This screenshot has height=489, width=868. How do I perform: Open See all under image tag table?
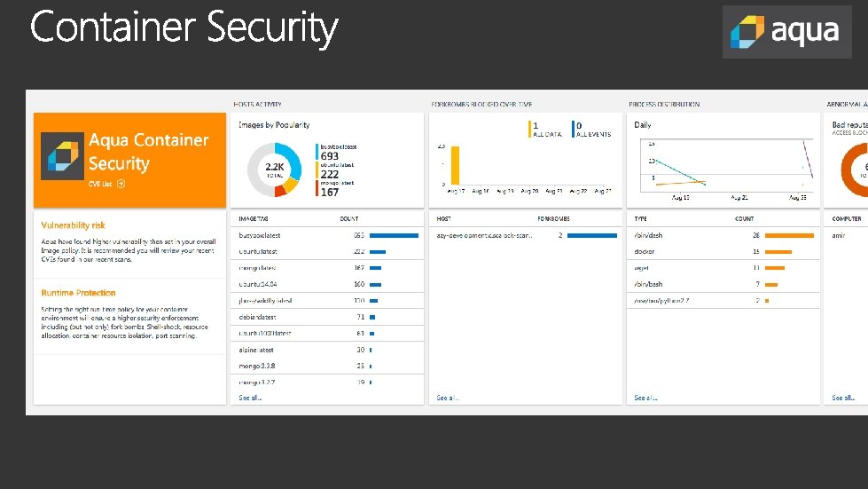pyautogui.click(x=250, y=398)
